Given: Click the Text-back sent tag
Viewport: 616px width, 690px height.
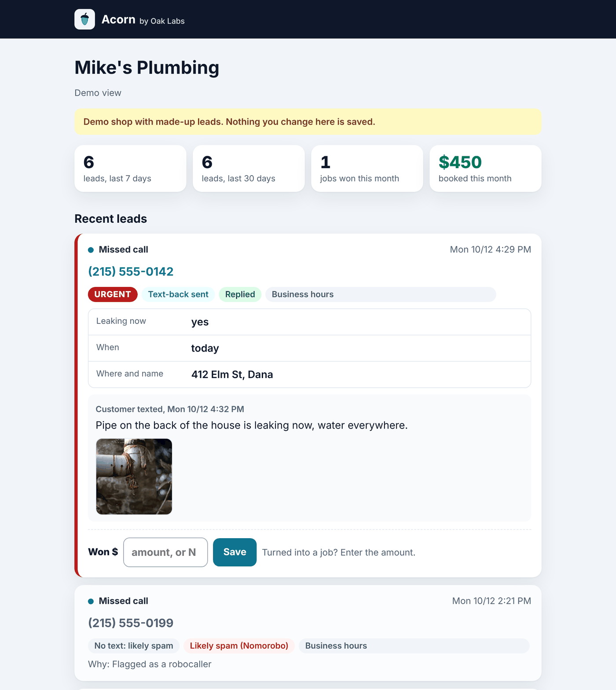Looking at the screenshot, I should point(178,294).
